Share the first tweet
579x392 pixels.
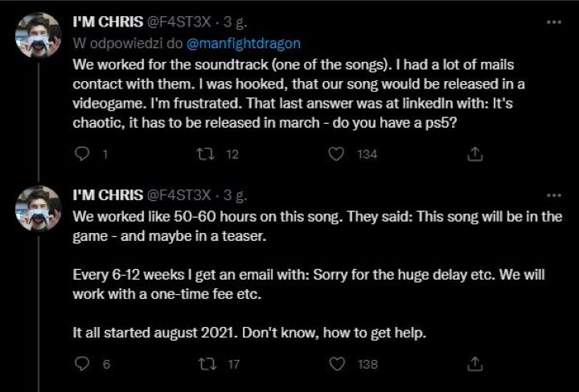click(x=474, y=154)
